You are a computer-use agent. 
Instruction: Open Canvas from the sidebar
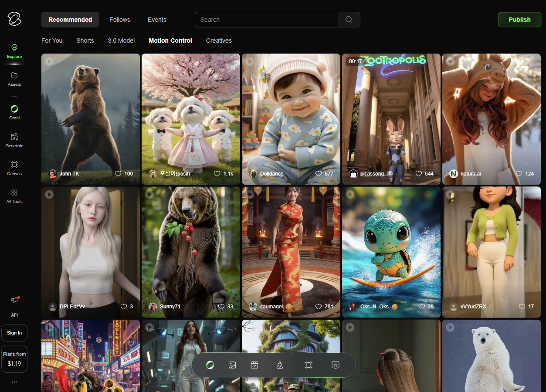(14, 168)
